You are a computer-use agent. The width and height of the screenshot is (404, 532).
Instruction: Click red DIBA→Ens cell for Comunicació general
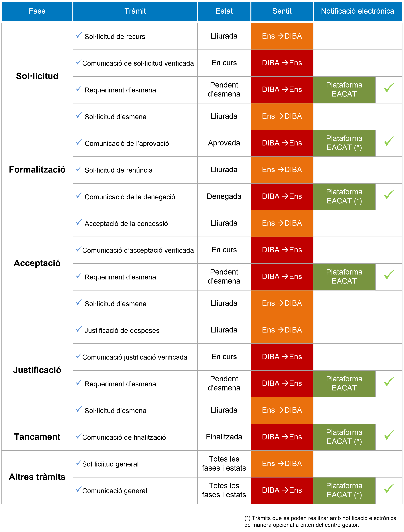tap(282, 490)
